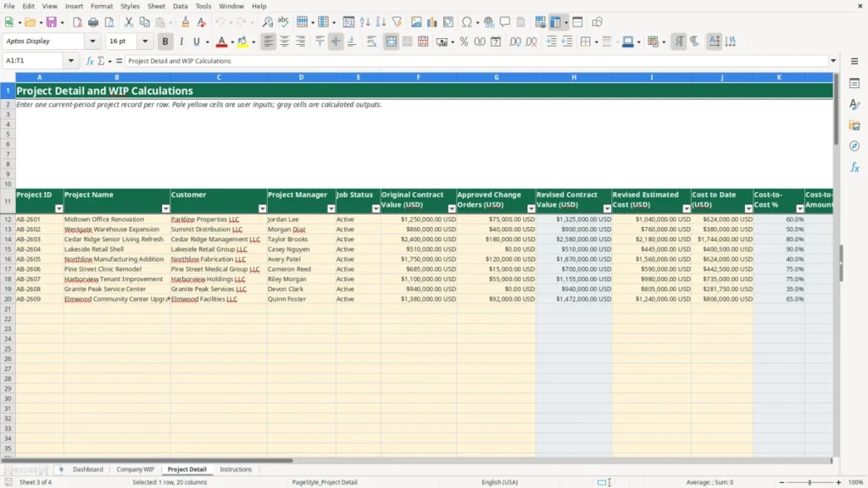This screenshot has height=488, width=868.
Task: Switch to the Instructions sheet tab
Action: tap(236, 469)
